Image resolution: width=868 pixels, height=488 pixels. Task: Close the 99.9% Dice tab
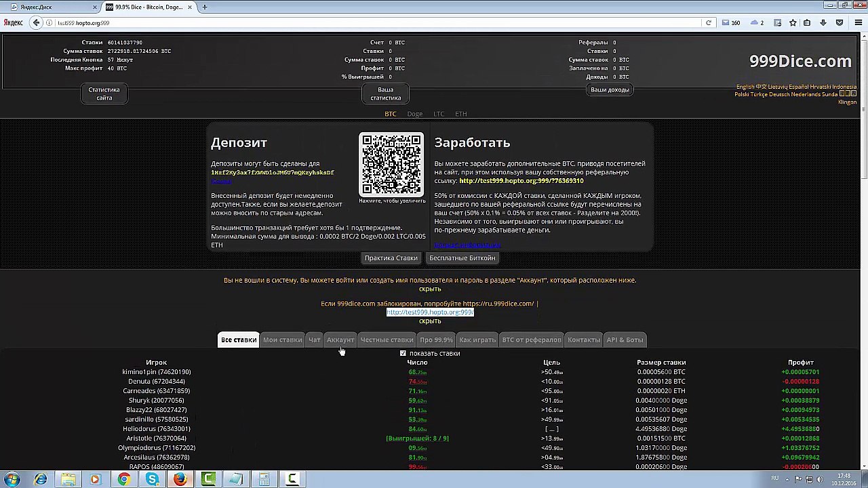[191, 7]
